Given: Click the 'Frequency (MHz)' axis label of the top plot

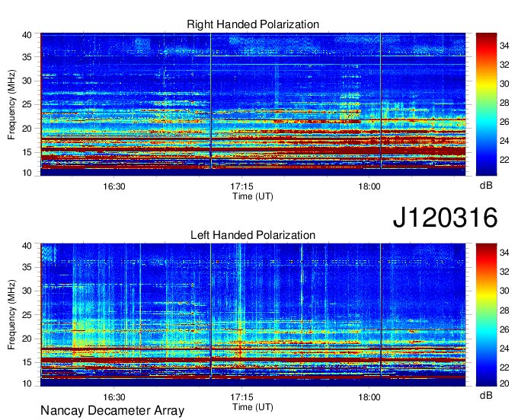Looking at the screenshot, I should (x=12, y=104).
